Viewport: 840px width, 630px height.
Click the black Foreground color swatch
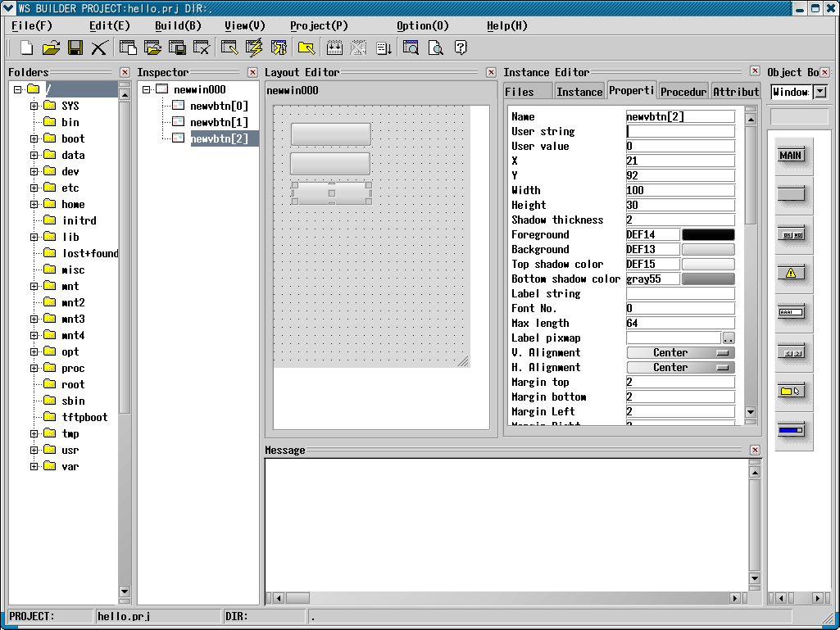click(x=708, y=234)
